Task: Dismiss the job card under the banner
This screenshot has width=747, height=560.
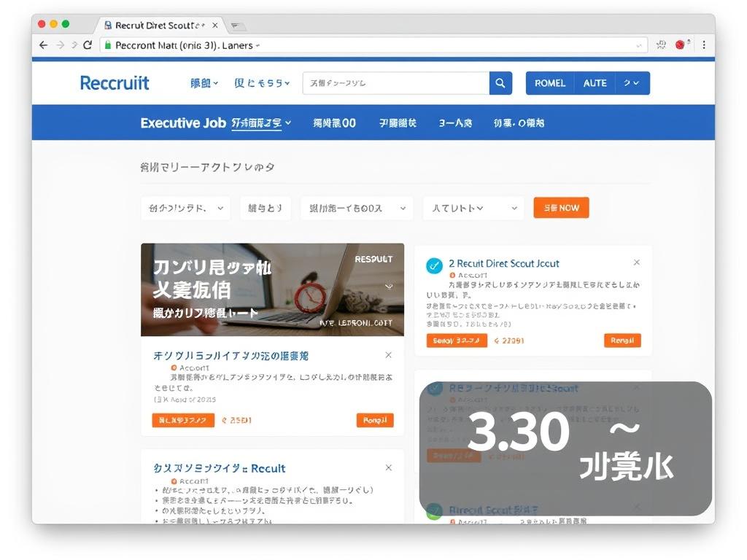Action: click(388, 355)
